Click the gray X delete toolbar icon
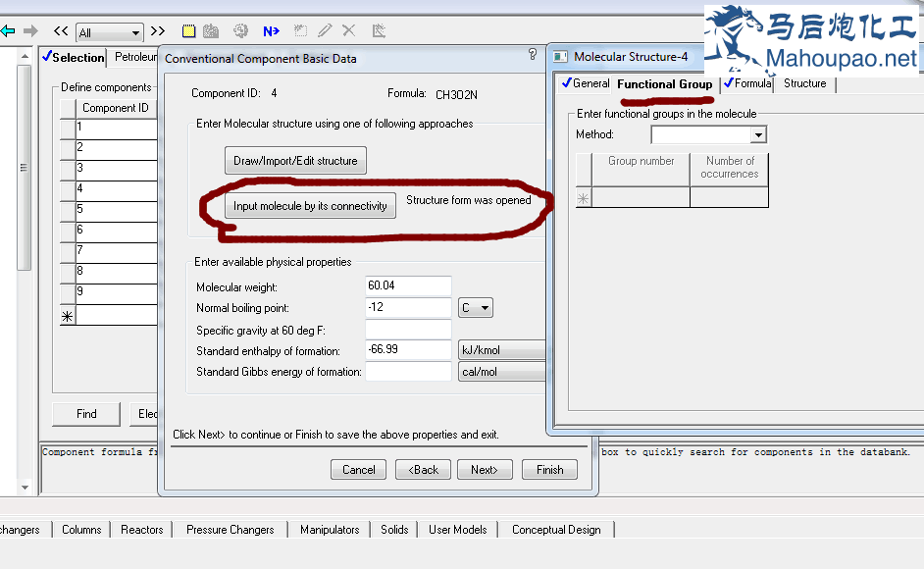Viewport: 924px width, 569px height. [x=348, y=31]
